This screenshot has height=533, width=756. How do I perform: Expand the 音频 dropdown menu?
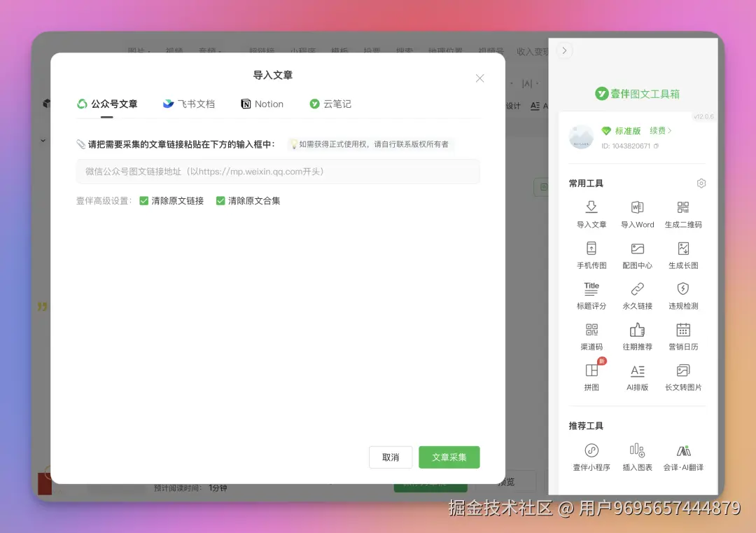pyautogui.click(x=206, y=51)
